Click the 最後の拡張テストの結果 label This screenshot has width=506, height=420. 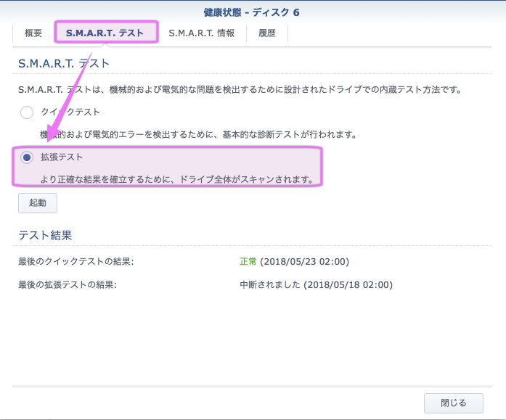click(68, 285)
